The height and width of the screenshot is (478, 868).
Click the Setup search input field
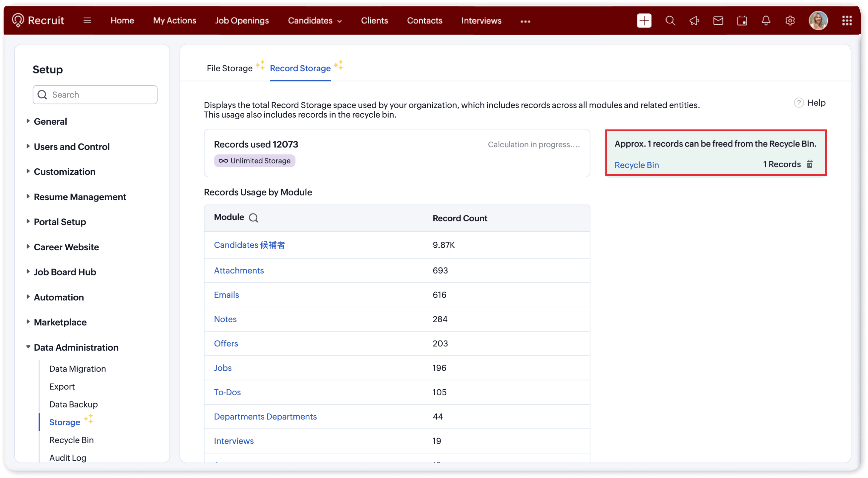101,95
